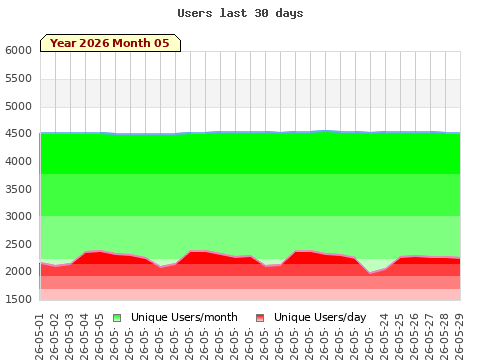Click the 26-05-05 date label on x-axis
The image size is (480, 360).
click(99, 337)
